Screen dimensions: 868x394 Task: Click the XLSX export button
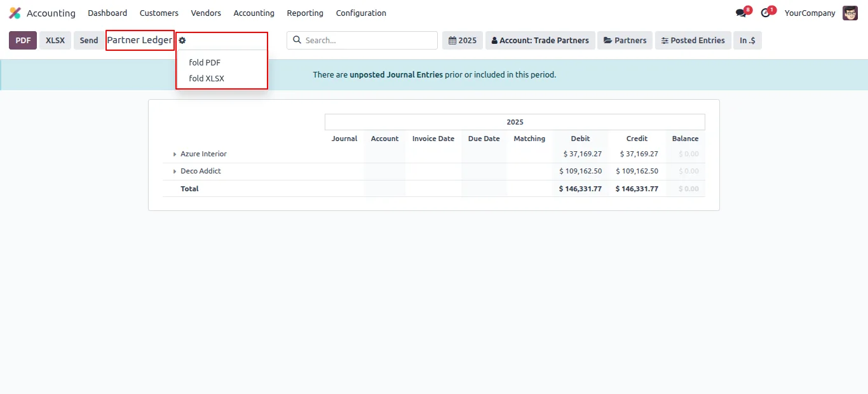(55, 40)
